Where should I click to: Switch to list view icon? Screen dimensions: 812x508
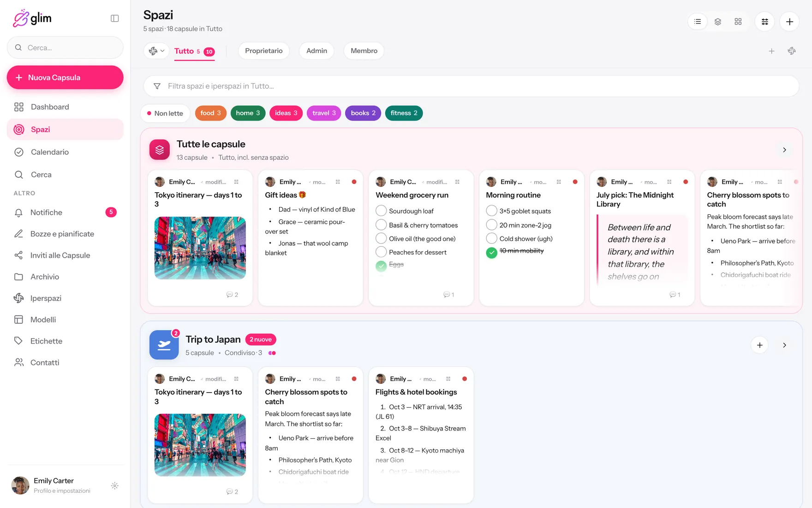tap(698, 22)
